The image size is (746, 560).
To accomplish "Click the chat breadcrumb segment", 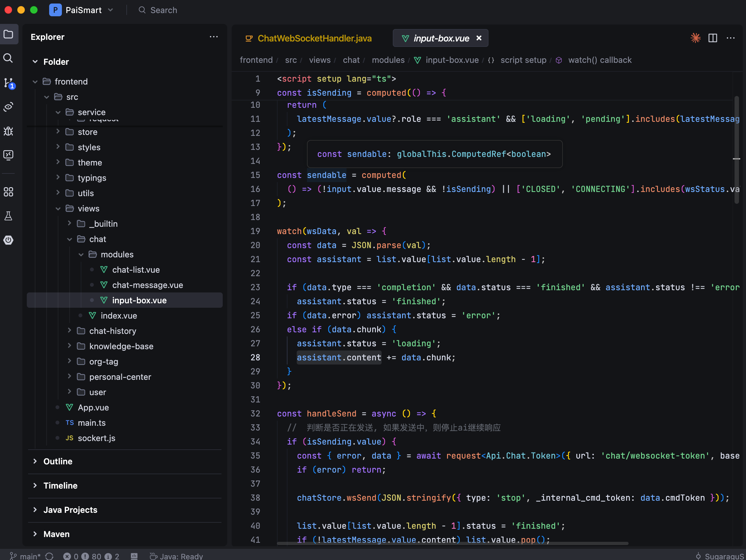I will pyautogui.click(x=351, y=60).
